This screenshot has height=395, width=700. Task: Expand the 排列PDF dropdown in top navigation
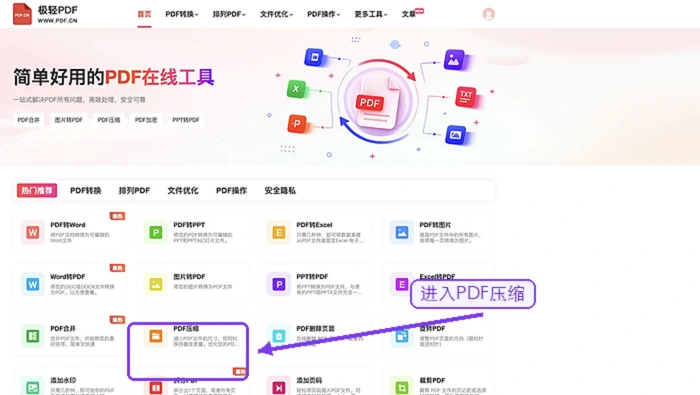pyautogui.click(x=229, y=14)
